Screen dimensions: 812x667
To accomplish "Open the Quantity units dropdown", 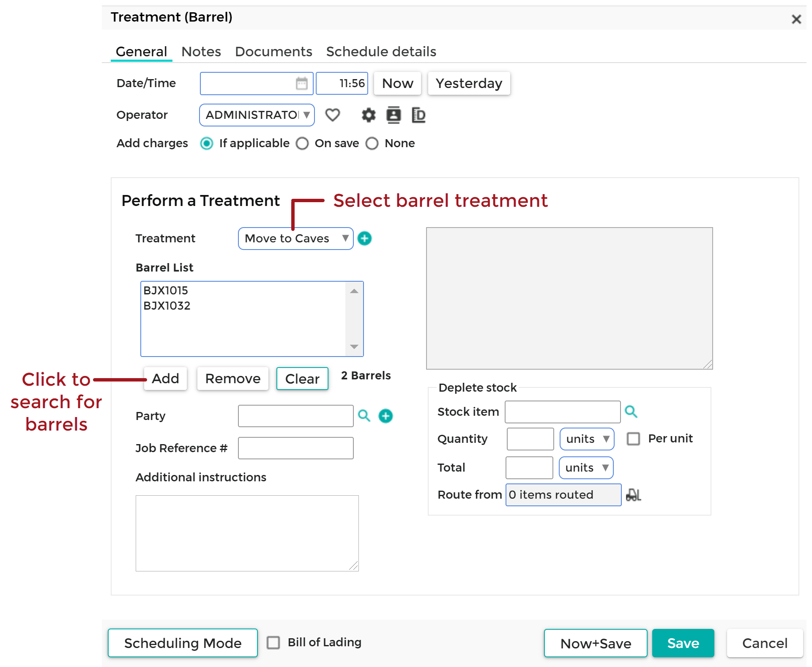I will coord(587,439).
